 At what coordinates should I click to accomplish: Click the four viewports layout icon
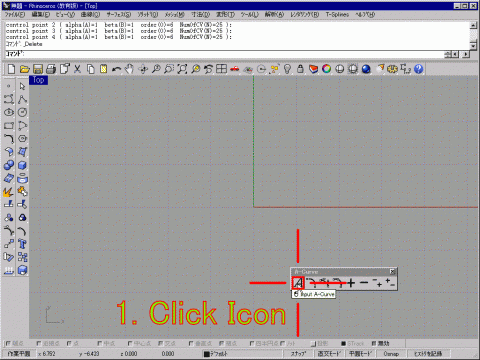pyautogui.click(x=221, y=69)
